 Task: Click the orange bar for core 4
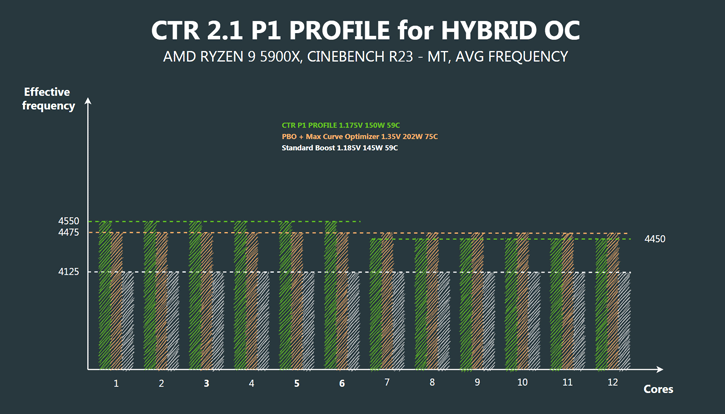tap(252, 301)
